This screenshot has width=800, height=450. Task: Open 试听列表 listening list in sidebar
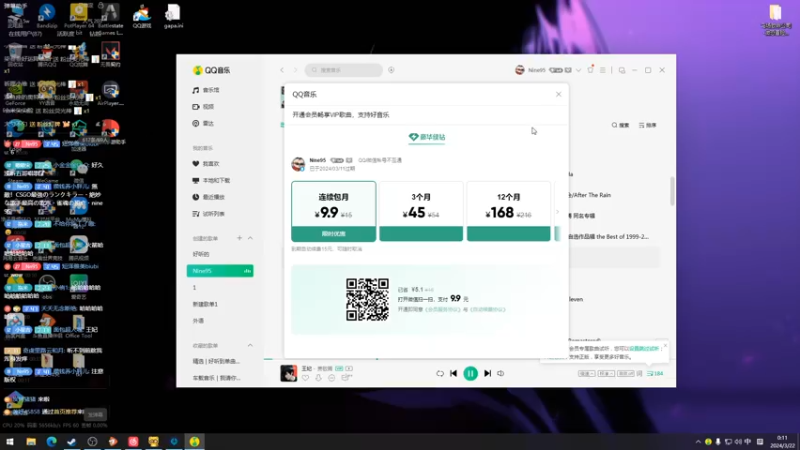(209, 214)
